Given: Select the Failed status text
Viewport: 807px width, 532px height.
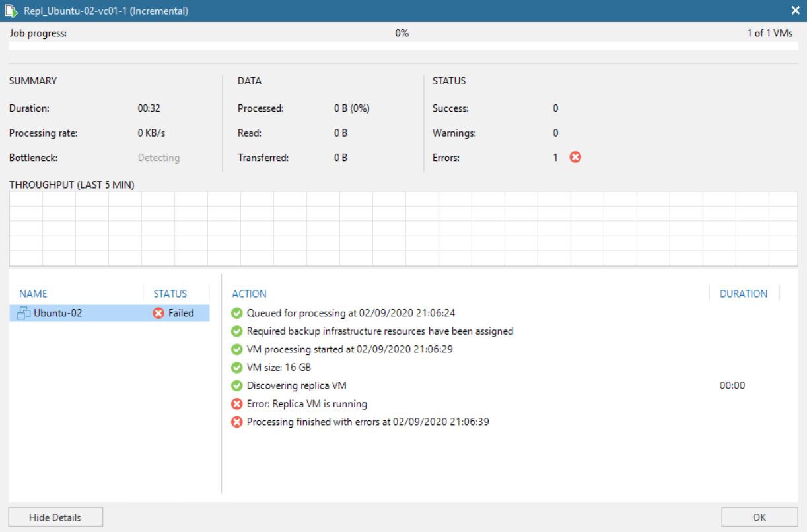Looking at the screenshot, I should coord(181,314).
